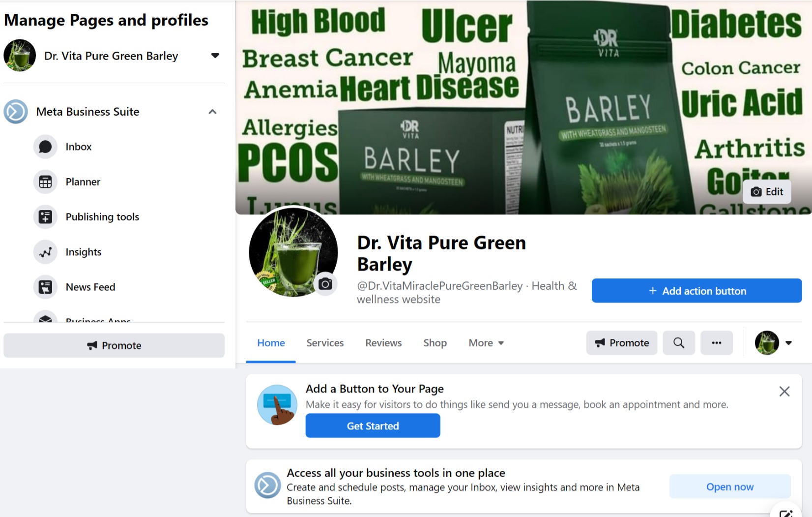Open the Inbox chat bubble icon

(45, 147)
